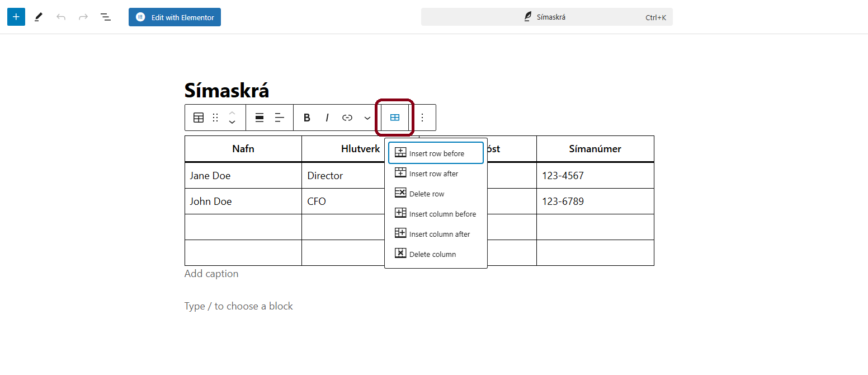This screenshot has height=375, width=868.
Task: Open the Símaskrá command palette bar
Action: tap(546, 17)
